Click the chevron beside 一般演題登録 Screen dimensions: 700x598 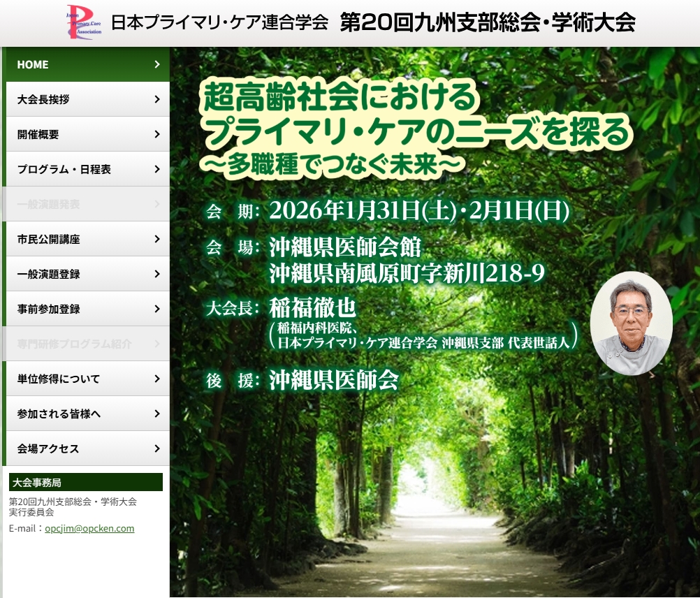pos(157,274)
